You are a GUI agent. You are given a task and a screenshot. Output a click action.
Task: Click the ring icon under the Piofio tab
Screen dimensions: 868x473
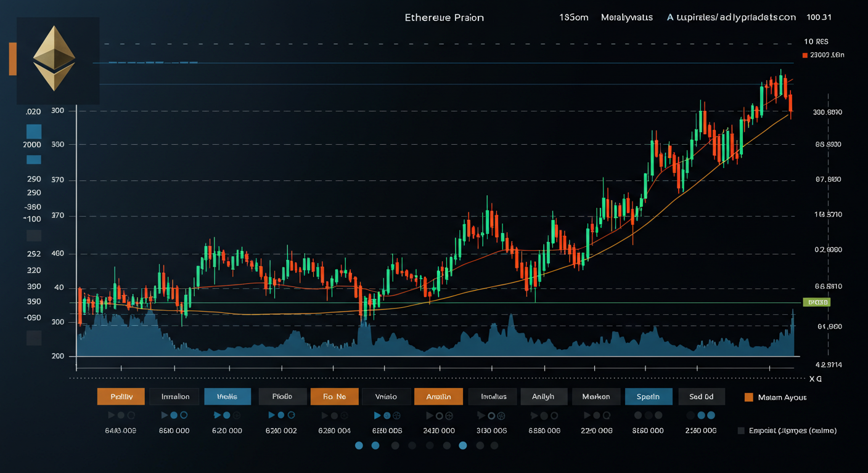[292, 416]
